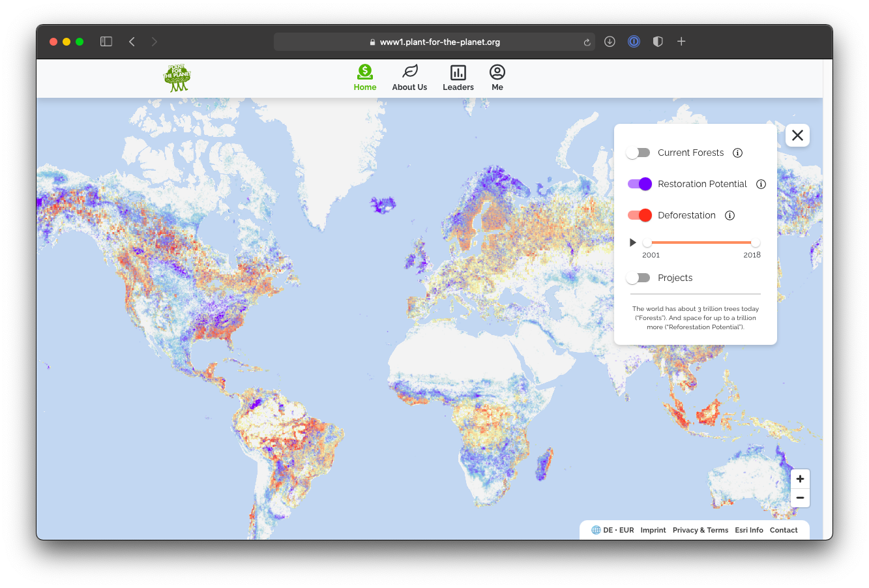This screenshot has height=588, width=869.
Task: Click the trillion trees description text
Action: point(696,318)
